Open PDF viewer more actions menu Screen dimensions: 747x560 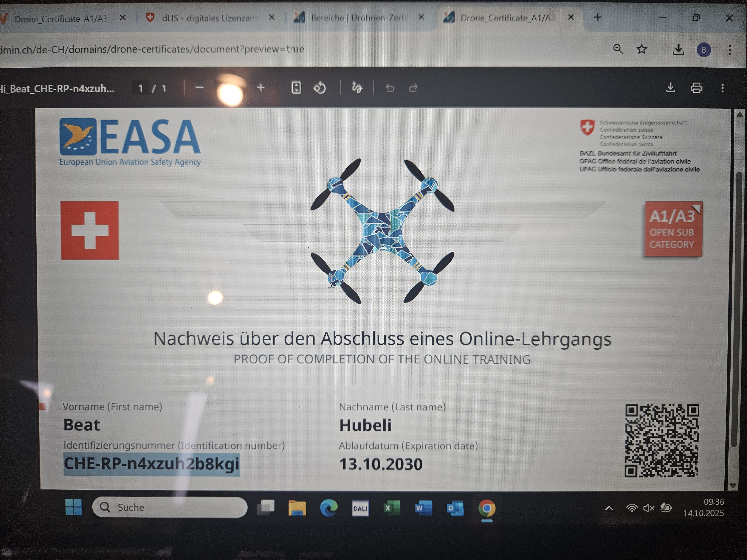click(722, 88)
